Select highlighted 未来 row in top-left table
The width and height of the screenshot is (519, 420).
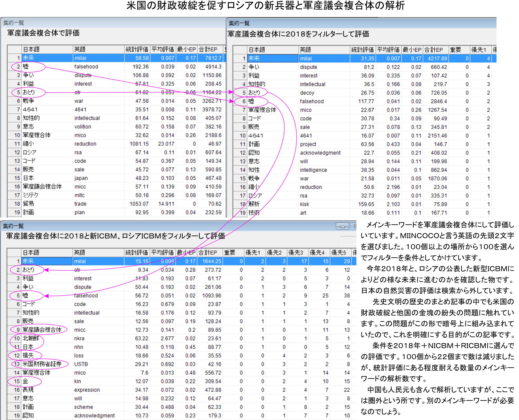(x=117, y=58)
